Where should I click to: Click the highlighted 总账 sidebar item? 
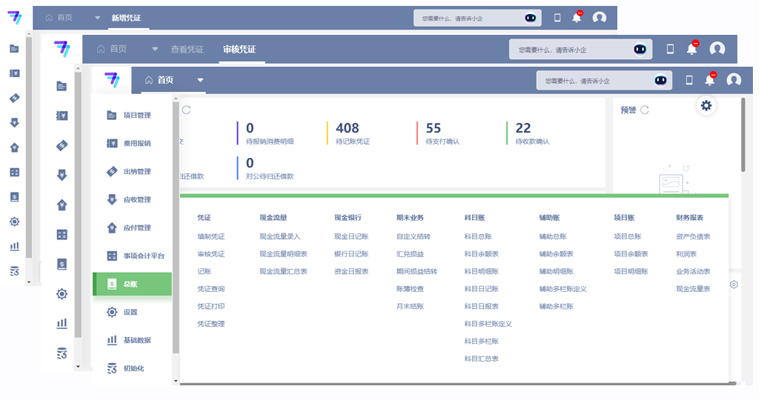click(132, 284)
